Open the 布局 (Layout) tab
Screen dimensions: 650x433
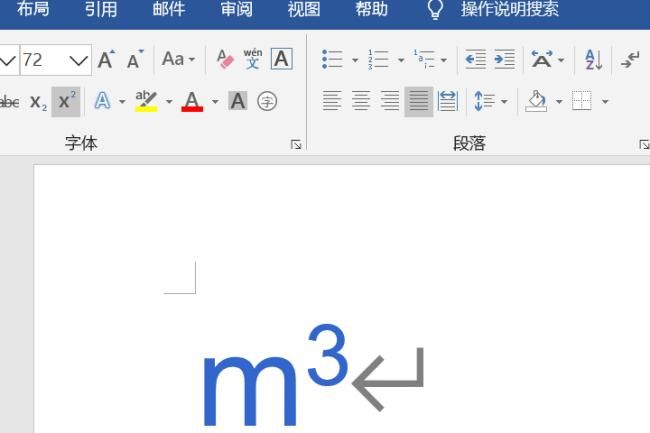pos(33,9)
